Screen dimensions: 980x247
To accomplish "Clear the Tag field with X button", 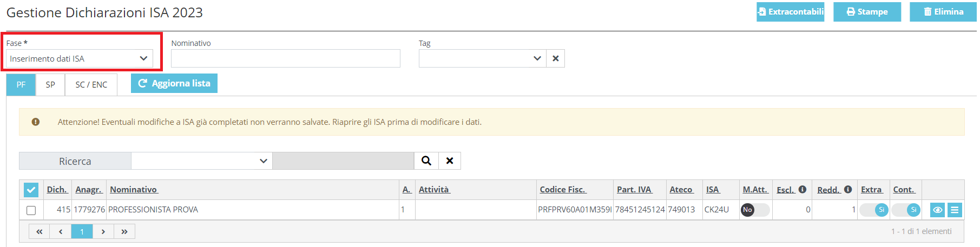I will point(555,58).
